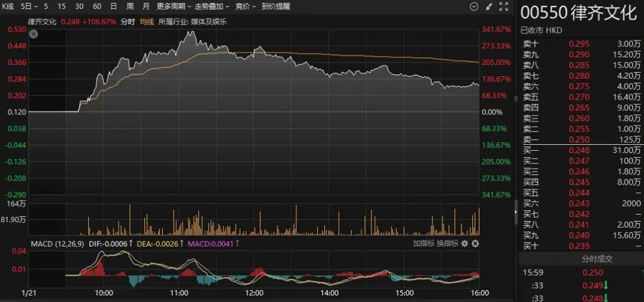This screenshot has height=302, width=644.
Task: Open 竞价 dropdown
Action: click(x=246, y=6)
